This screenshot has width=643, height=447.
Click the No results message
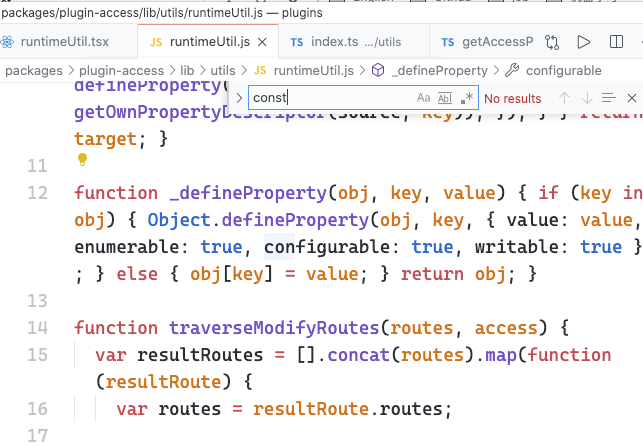click(x=513, y=98)
